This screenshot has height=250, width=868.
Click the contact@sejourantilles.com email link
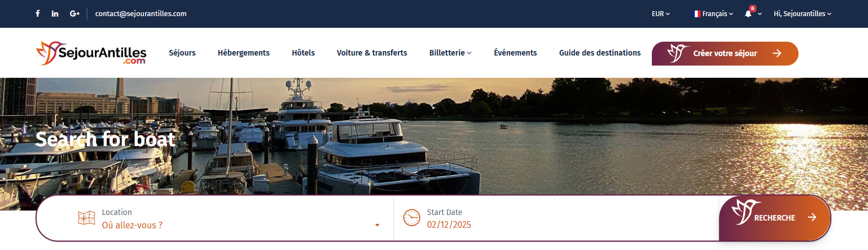pos(141,13)
